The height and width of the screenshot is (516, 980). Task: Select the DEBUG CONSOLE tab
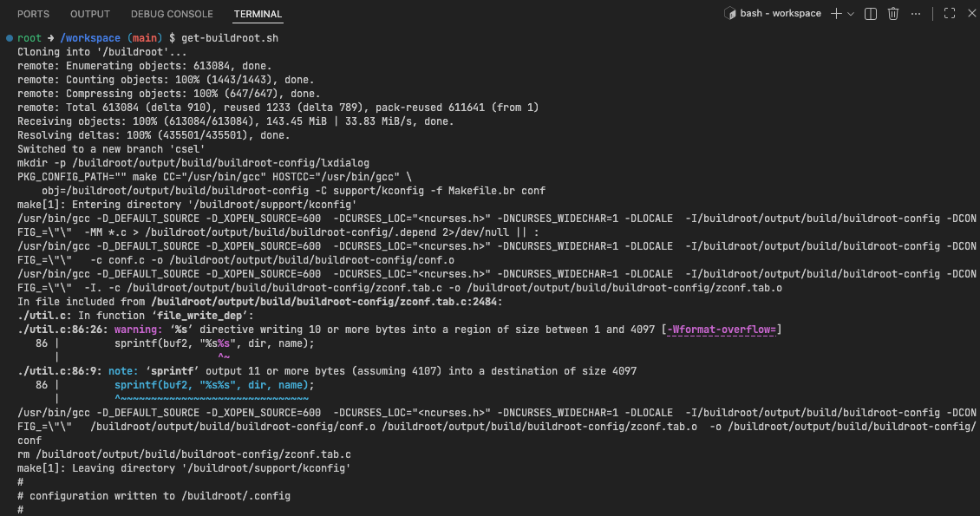[x=172, y=14]
